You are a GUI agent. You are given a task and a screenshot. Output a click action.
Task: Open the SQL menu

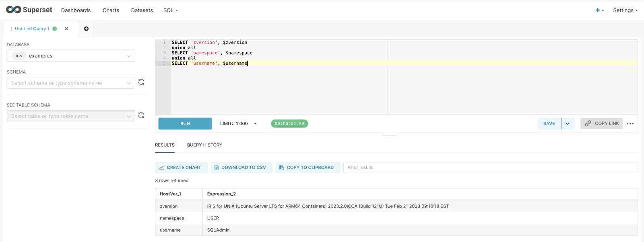pyautogui.click(x=170, y=10)
